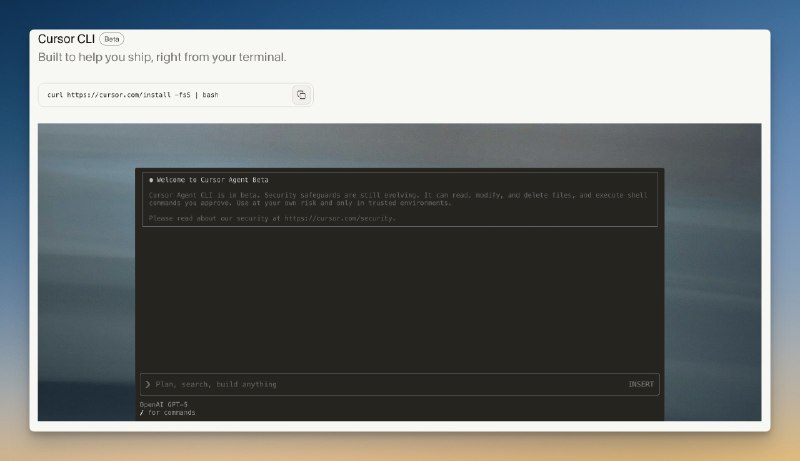Click 'Welcome to Cursor Agent Beta' line
800x461 pixels.
(x=209, y=180)
